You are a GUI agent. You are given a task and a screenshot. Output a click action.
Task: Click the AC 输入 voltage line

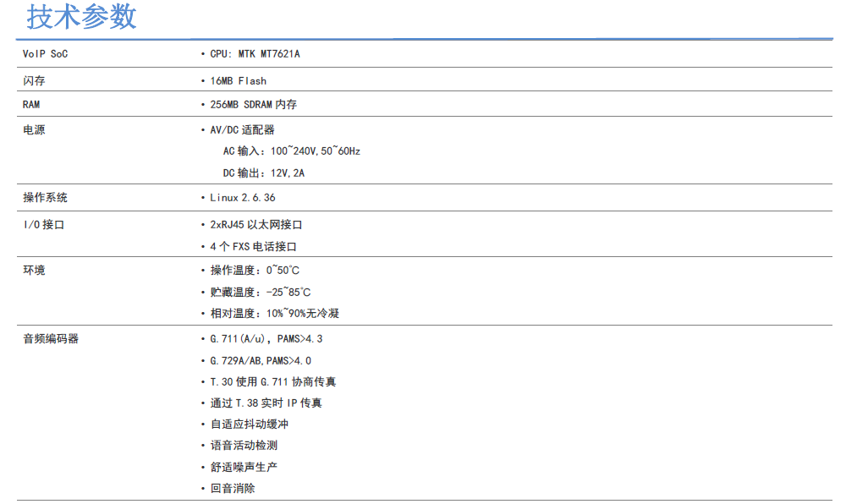pos(291,151)
